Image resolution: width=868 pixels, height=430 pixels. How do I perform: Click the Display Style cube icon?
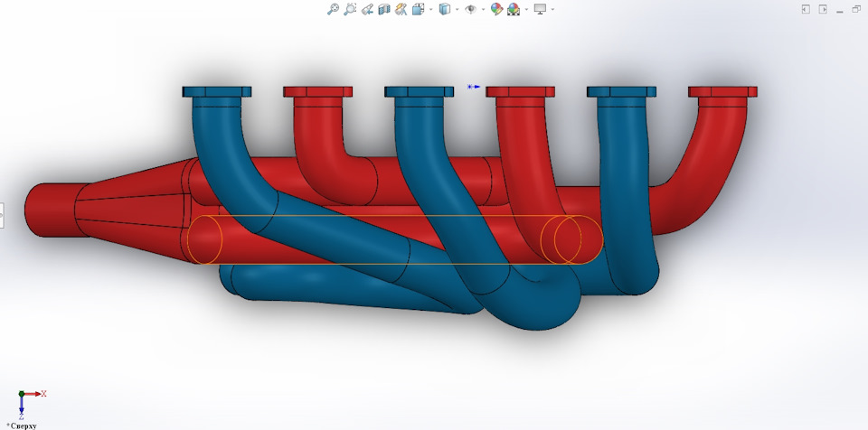pos(445,9)
